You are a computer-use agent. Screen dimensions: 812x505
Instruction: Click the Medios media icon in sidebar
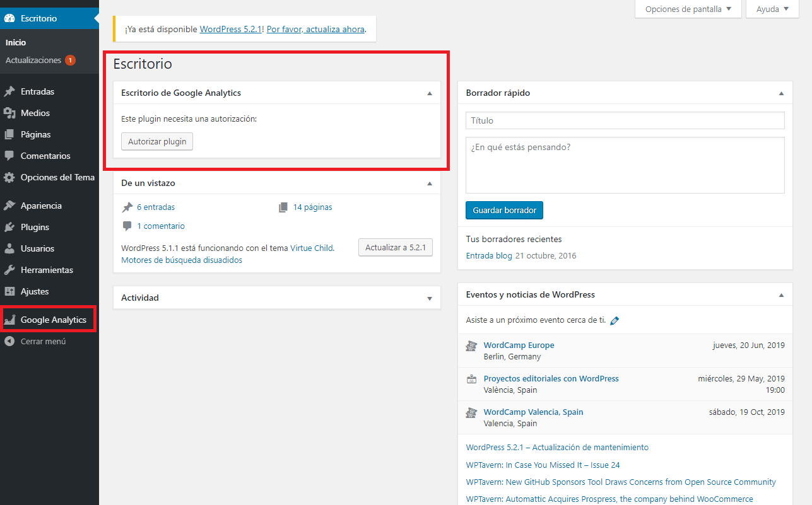coord(9,113)
